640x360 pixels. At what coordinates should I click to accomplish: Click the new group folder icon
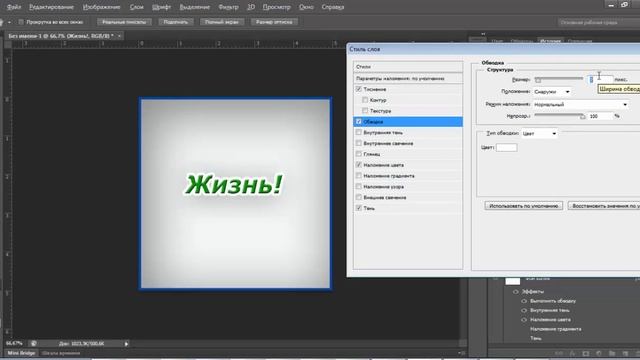pos(612,353)
